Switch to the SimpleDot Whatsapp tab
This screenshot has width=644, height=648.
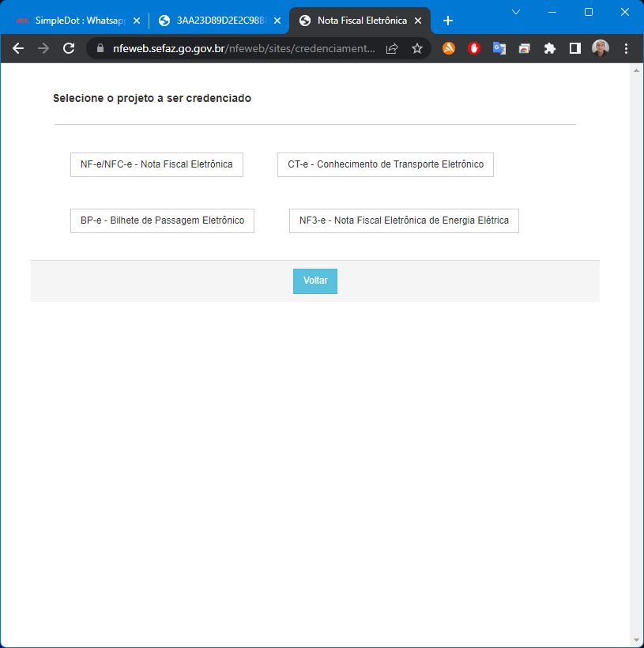(75, 21)
